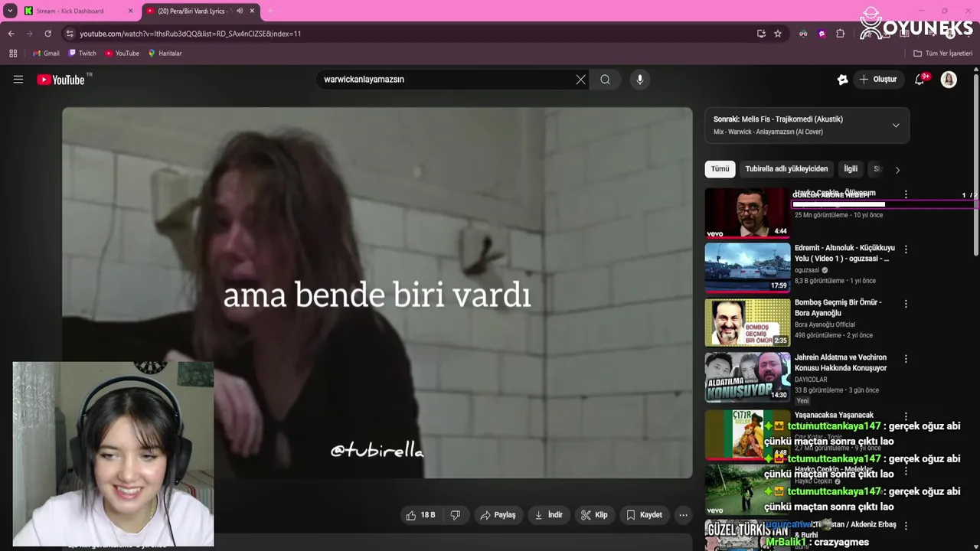Open the browser extensions puzzle icon
Screen dimensions: 980x551
[840, 34]
